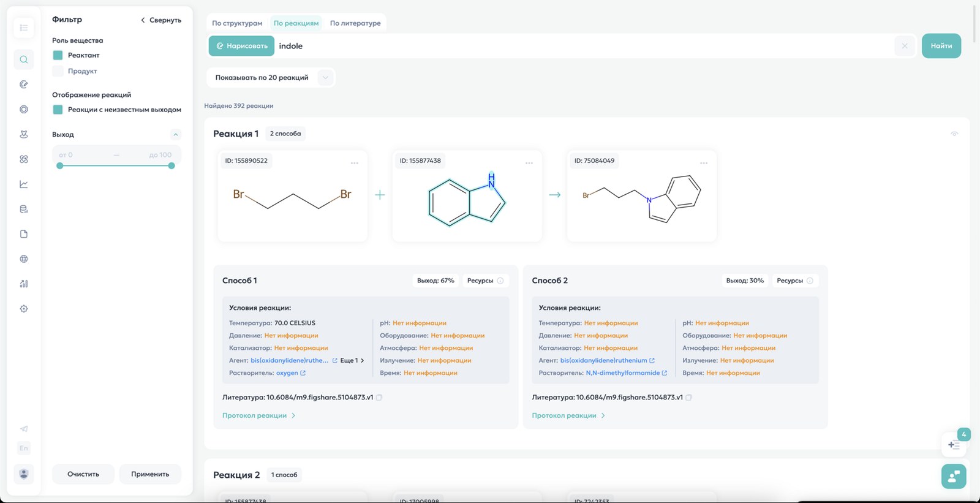980x503 pixels.
Task: Switch to the По структурам tab
Action: click(x=237, y=23)
